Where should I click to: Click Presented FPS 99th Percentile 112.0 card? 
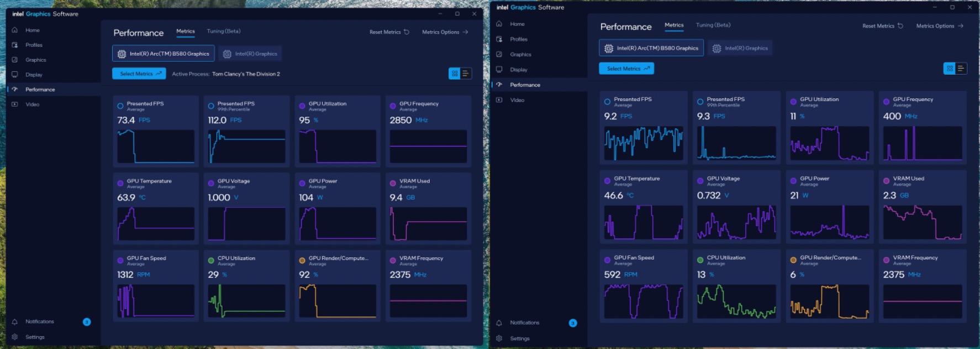(246, 131)
